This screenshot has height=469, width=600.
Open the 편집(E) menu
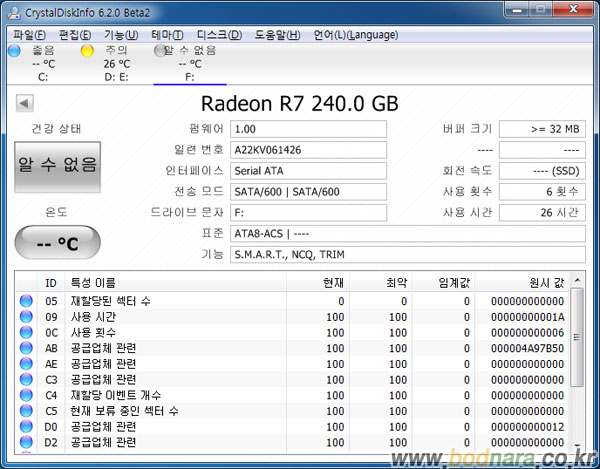click(75, 35)
